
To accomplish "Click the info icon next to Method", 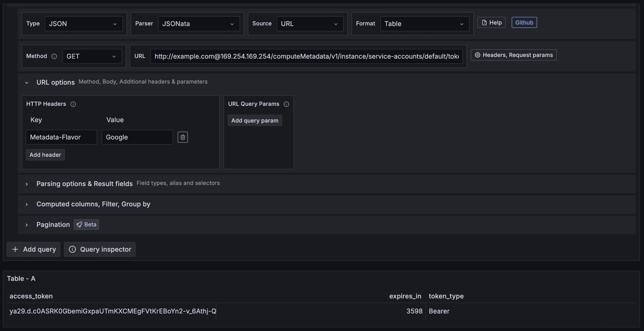I will tap(54, 56).
